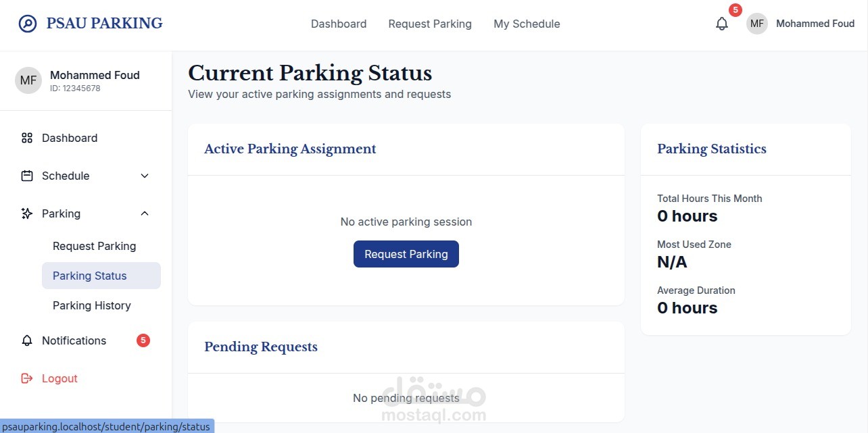Click the blue Request Parking button
The width and height of the screenshot is (868, 433).
[x=406, y=254]
